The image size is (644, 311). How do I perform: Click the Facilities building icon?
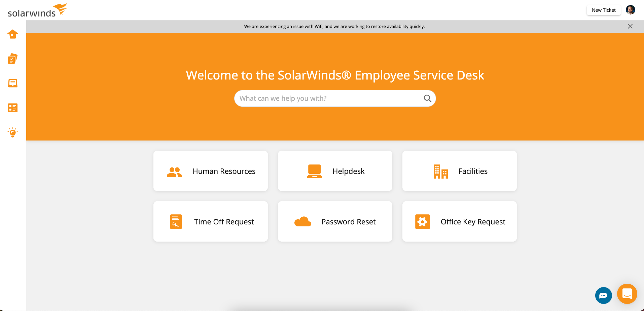click(441, 171)
